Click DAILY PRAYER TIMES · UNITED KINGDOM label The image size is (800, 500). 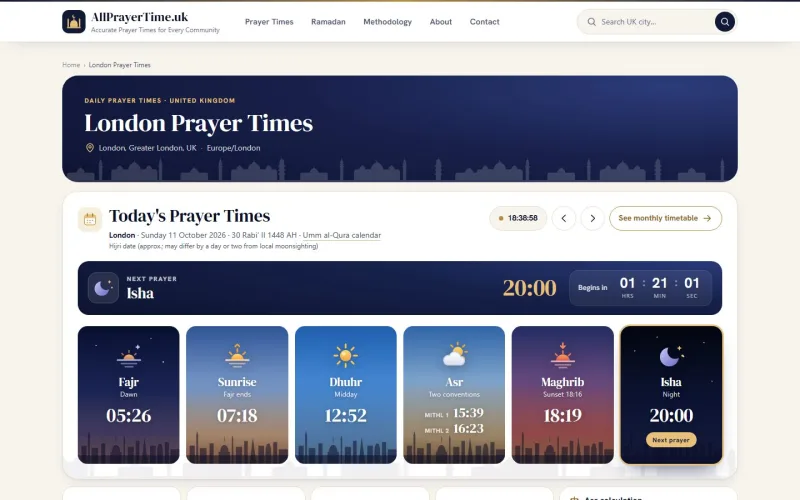pyautogui.click(x=160, y=101)
